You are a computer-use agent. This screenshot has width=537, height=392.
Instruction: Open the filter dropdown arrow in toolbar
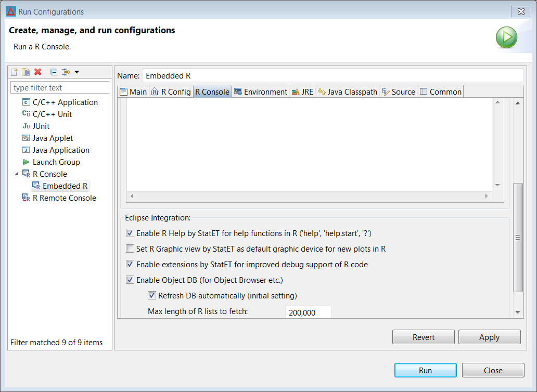pos(76,72)
